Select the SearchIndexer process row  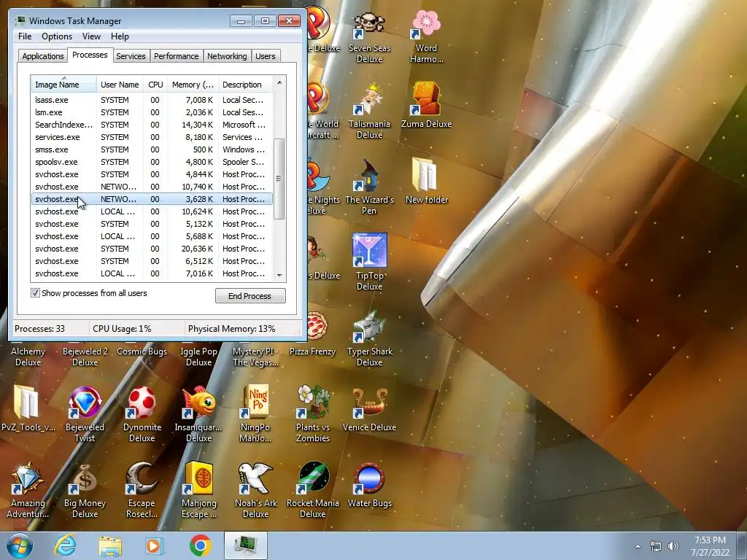(x=152, y=125)
